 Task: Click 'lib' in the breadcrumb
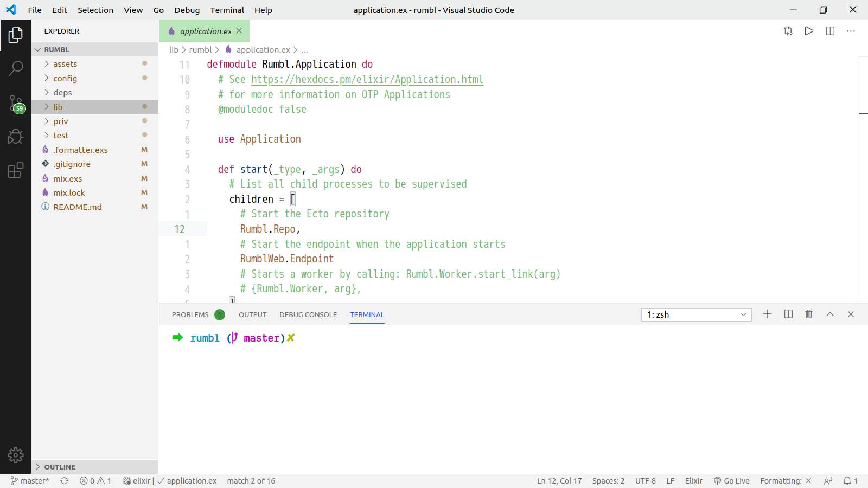pos(174,50)
